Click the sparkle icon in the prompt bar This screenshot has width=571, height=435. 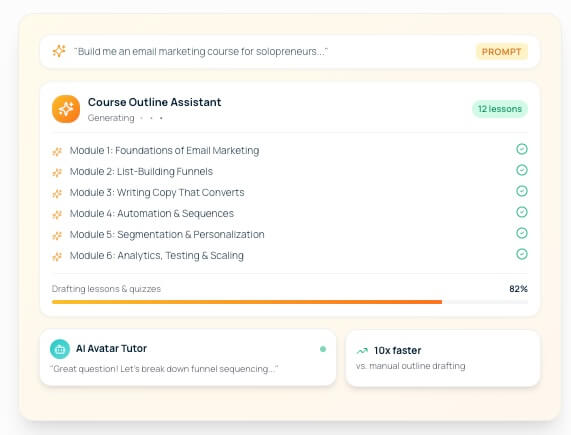[x=59, y=51]
